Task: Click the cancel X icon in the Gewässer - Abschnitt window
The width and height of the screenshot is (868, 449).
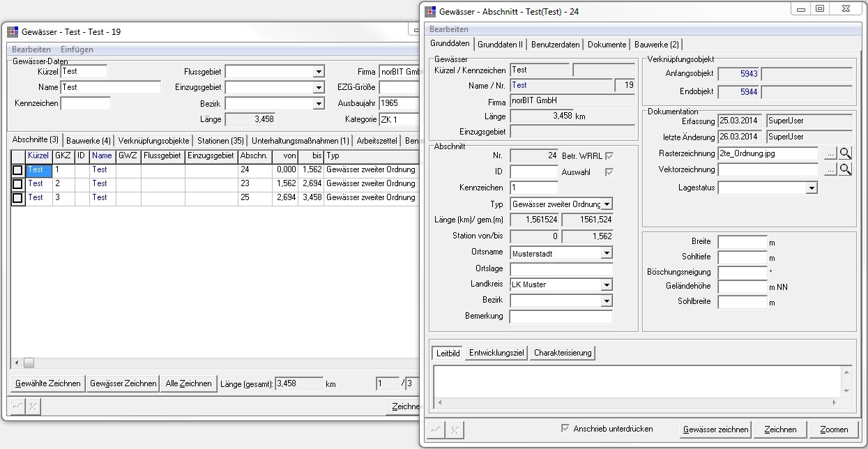Action: tap(454, 430)
